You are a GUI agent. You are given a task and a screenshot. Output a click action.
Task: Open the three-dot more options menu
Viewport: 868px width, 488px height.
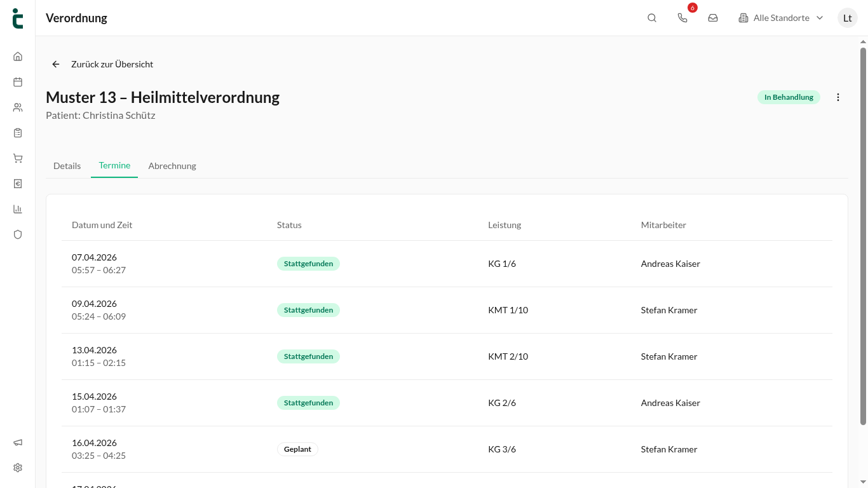pyautogui.click(x=838, y=97)
